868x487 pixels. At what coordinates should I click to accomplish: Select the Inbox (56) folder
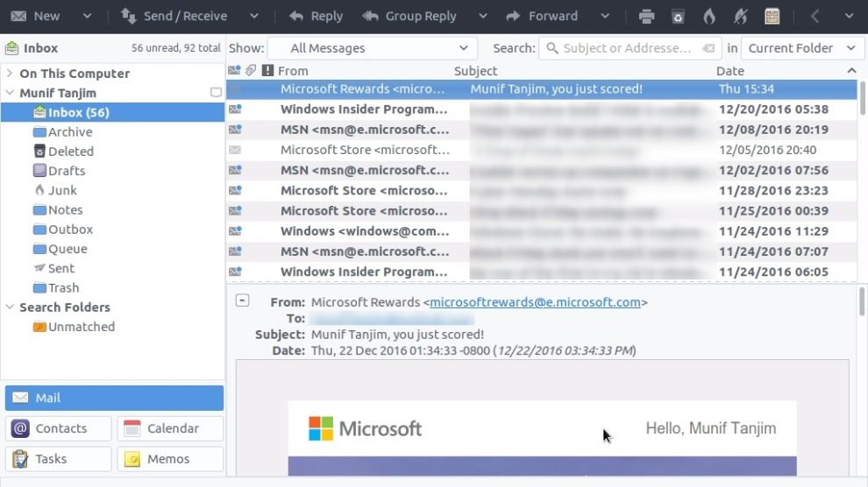(x=112, y=112)
